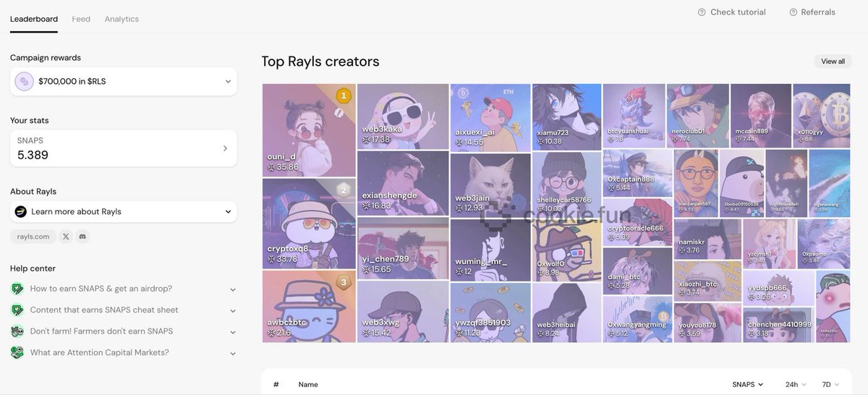Open the rayls.com website link
This screenshot has width=868, height=395.
[x=33, y=237]
